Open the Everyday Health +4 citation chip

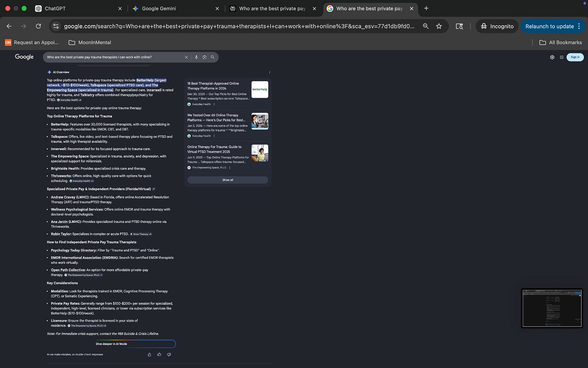pyautogui.click(x=69, y=100)
